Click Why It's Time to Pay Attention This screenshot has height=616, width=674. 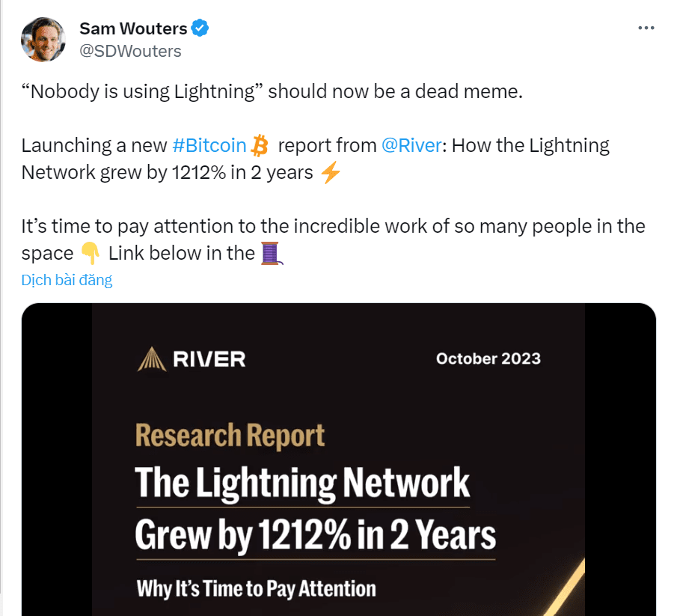pos(256,589)
